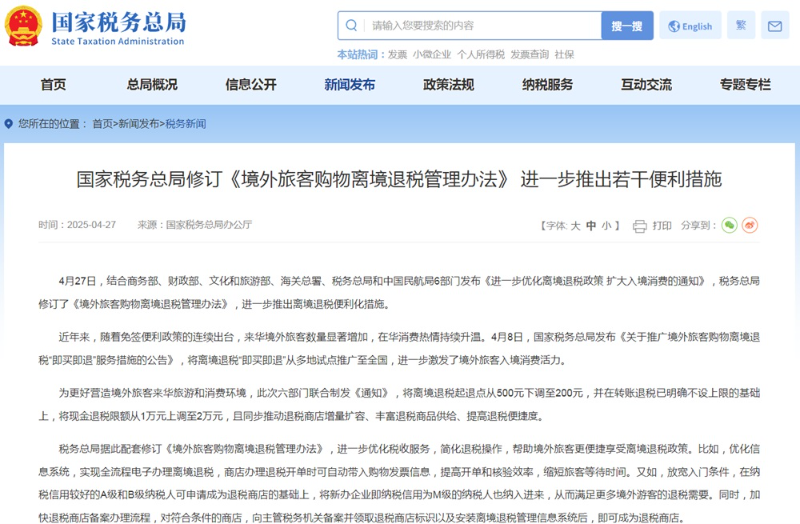This screenshot has height=524, width=800.
Task: Set font size to 中
Action: click(591, 226)
